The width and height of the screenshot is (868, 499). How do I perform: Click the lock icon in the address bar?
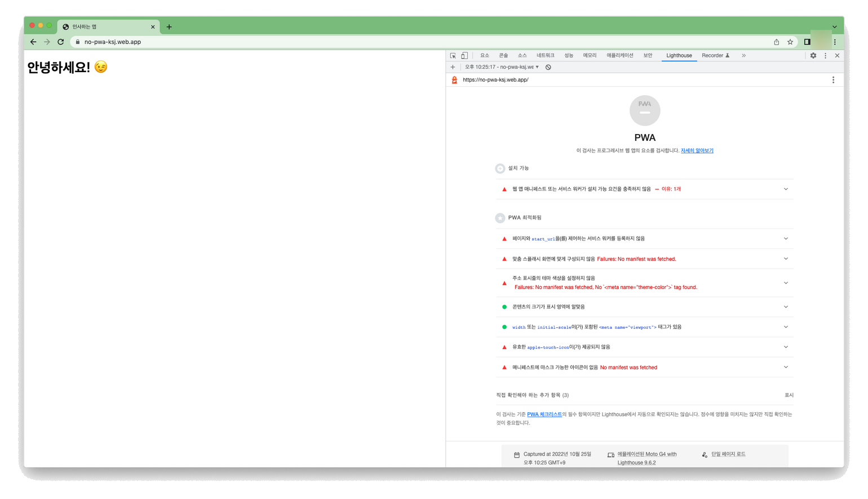[x=78, y=42]
